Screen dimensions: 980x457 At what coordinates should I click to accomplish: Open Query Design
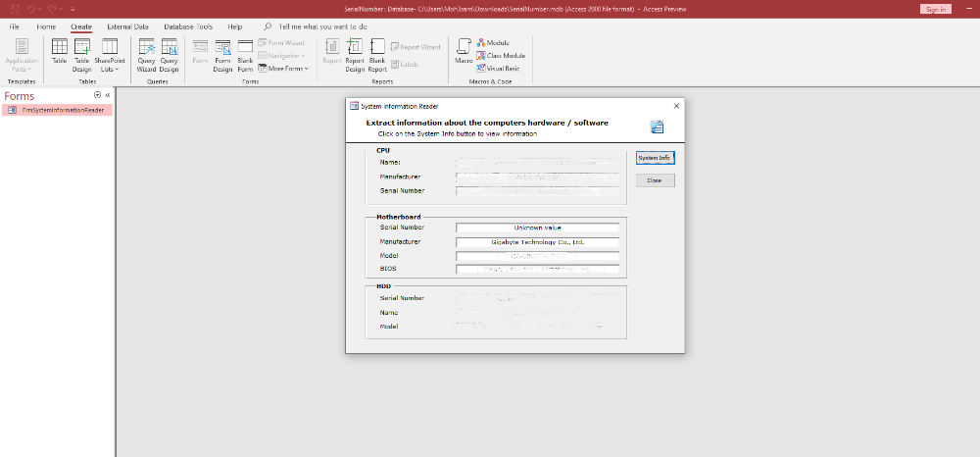(x=170, y=55)
